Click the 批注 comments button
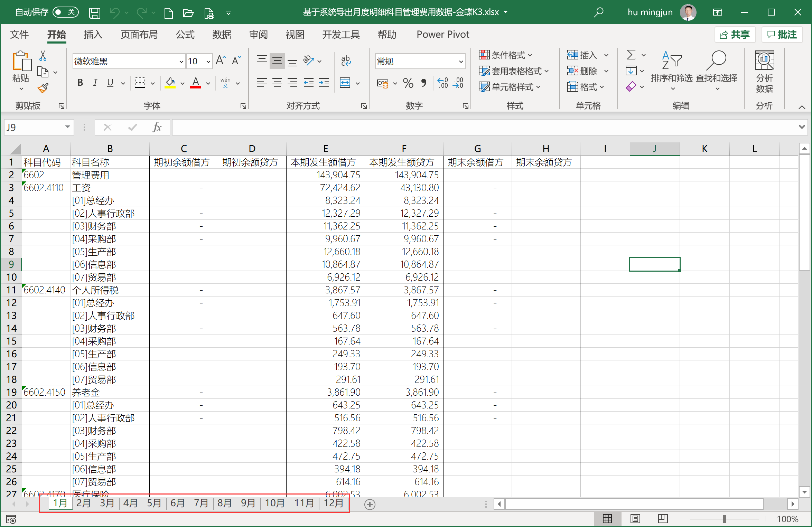The height and width of the screenshot is (527, 812). click(782, 35)
